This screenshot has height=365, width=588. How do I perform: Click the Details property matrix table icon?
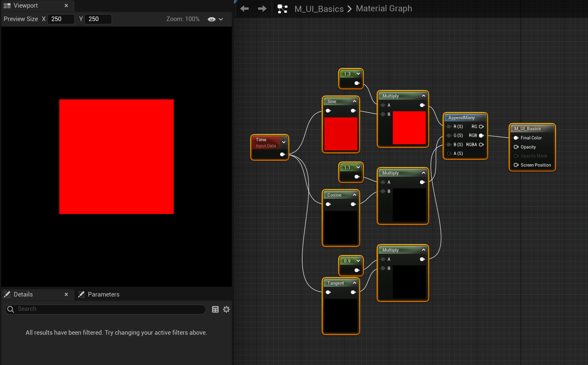(215, 309)
